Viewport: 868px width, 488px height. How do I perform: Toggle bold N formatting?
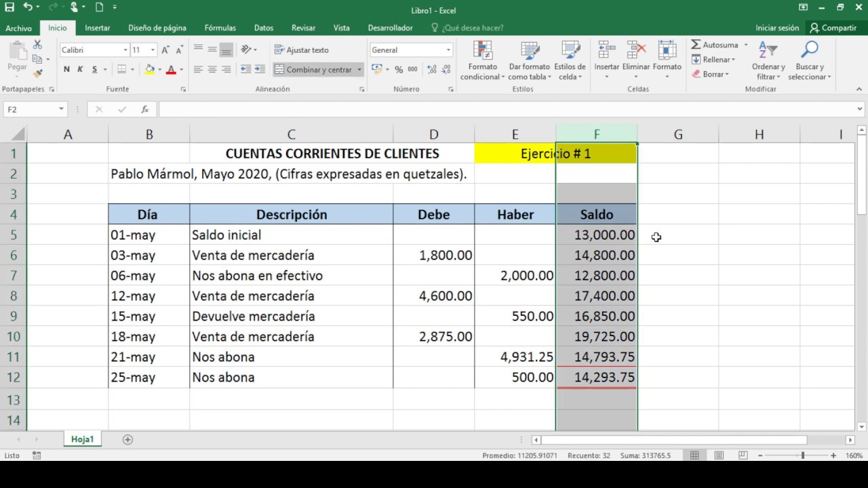66,69
